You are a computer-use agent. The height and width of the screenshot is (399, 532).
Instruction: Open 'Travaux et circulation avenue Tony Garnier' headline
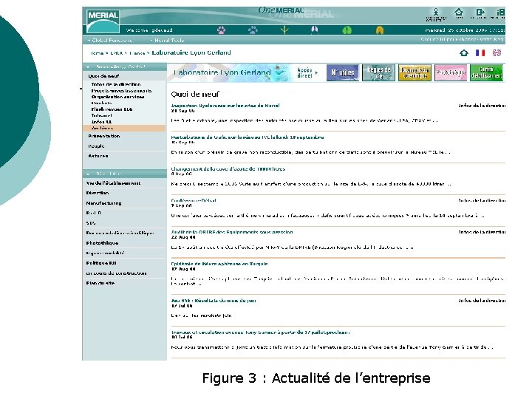(x=260, y=332)
